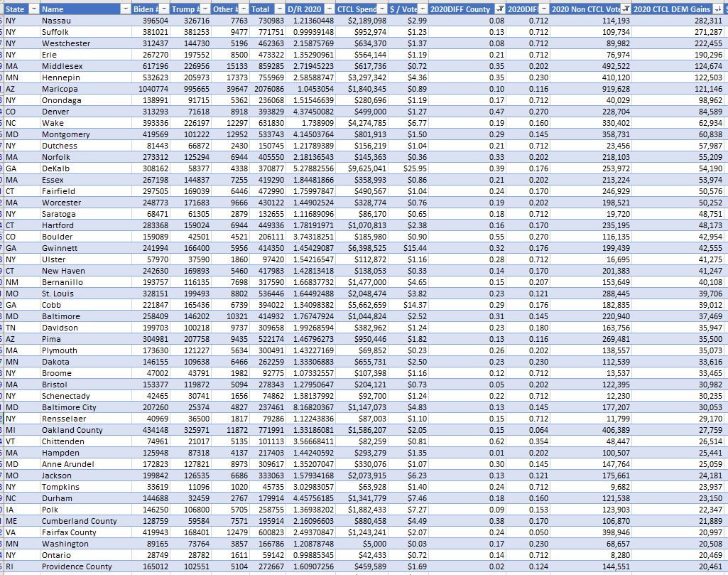
Task: Select the Anne Arundel name cell
Action: click(85, 464)
